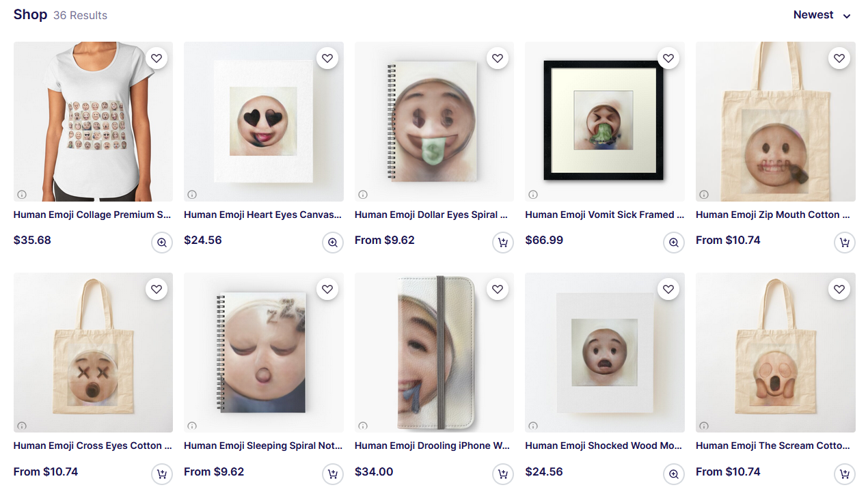This screenshot has height=494, width=868.
Task: View the Vomit Sick Framed print thumbnail
Action: (x=604, y=121)
